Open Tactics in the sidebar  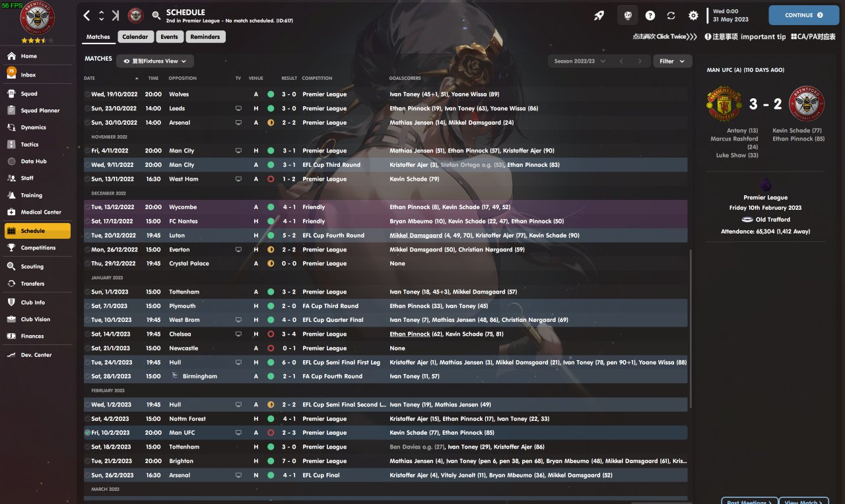[x=30, y=144]
